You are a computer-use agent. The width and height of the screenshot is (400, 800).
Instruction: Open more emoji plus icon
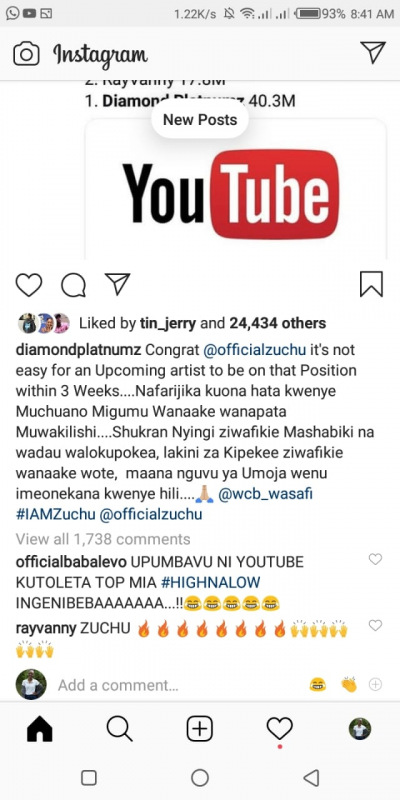376,685
